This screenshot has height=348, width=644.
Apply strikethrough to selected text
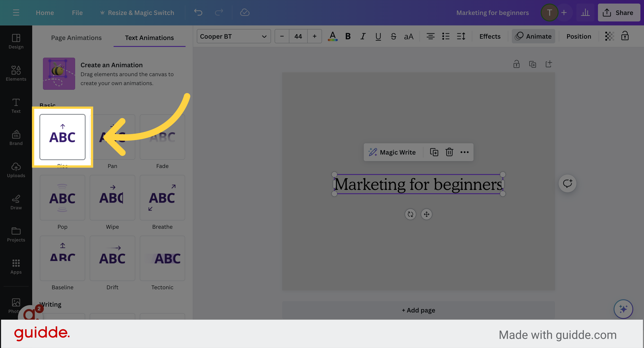(x=393, y=36)
